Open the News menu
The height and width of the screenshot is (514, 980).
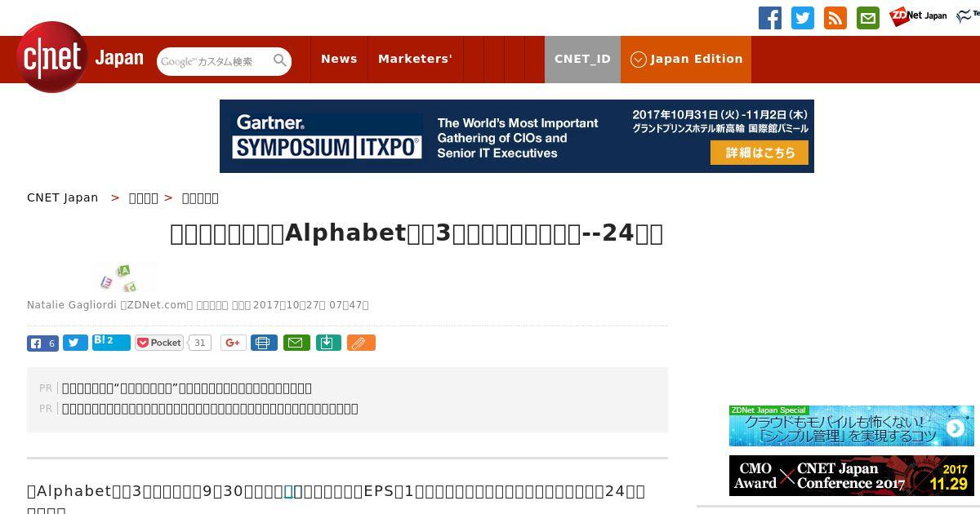click(339, 59)
